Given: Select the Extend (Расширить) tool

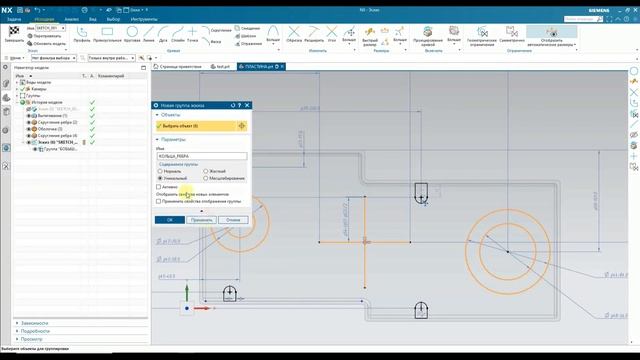Looking at the screenshot, I should pos(313,33).
